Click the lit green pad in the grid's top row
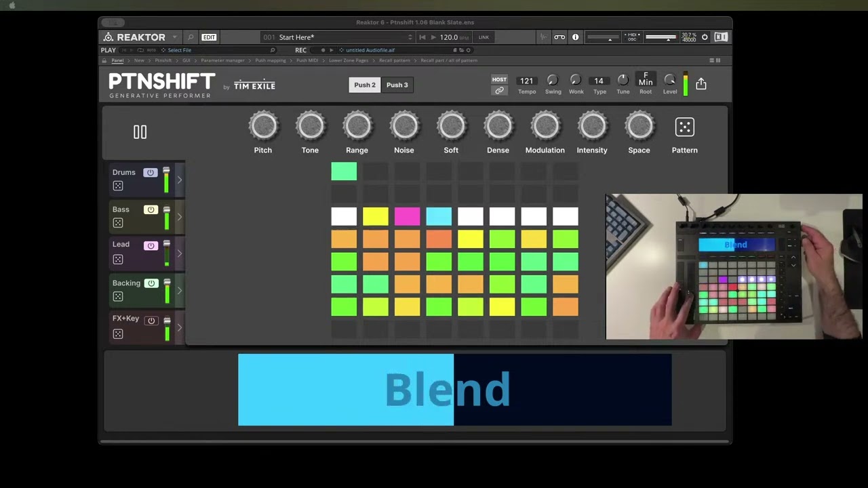Screen dimensions: 868x488 click(x=344, y=172)
